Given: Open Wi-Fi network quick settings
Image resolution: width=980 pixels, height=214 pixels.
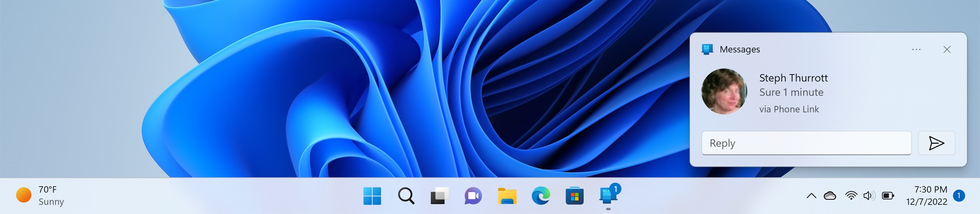Looking at the screenshot, I should (851, 196).
